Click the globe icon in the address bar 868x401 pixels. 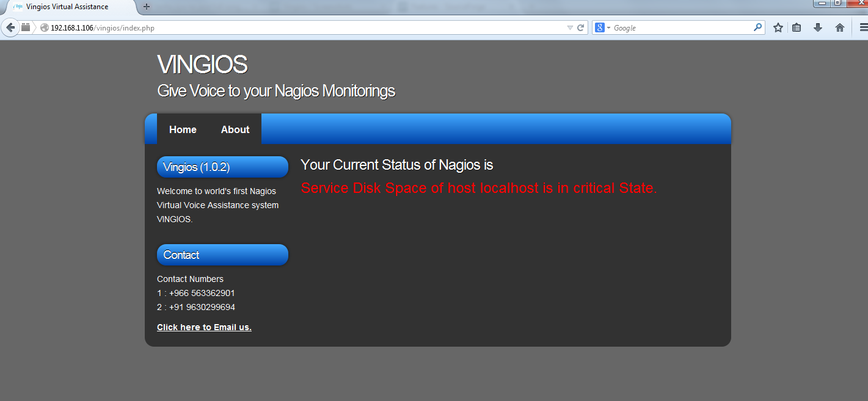click(43, 27)
